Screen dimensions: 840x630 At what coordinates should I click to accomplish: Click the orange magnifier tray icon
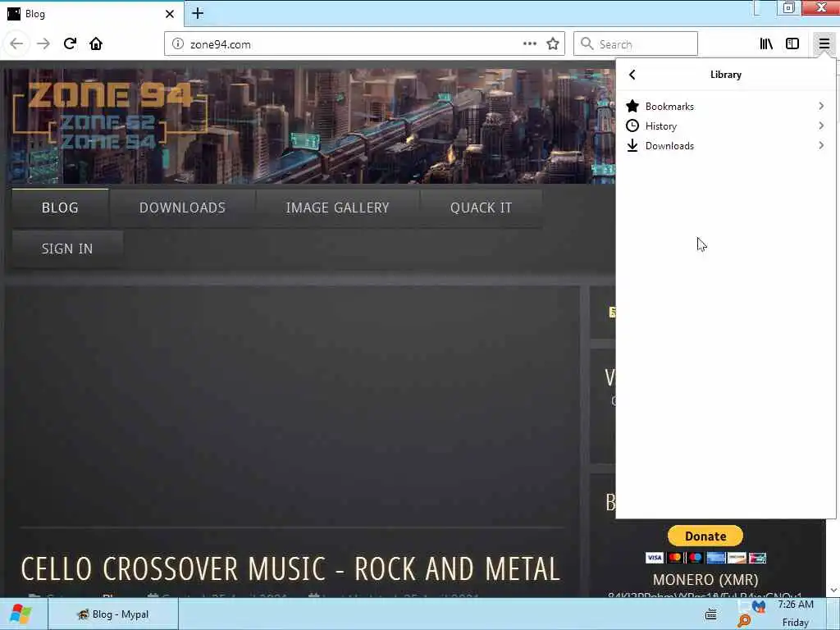(743, 621)
